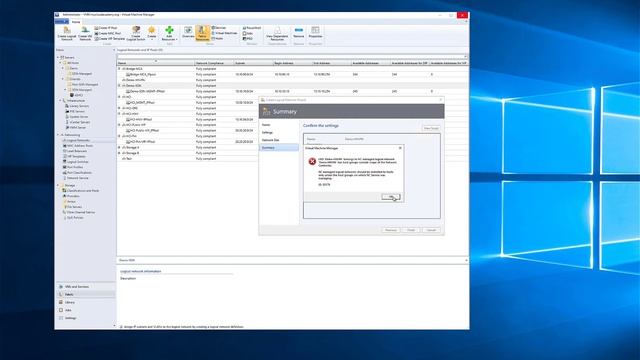Click Create Logical Switch ribbon icon
Image resolution: width=640 pixels, height=360 pixels.
click(136, 33)
